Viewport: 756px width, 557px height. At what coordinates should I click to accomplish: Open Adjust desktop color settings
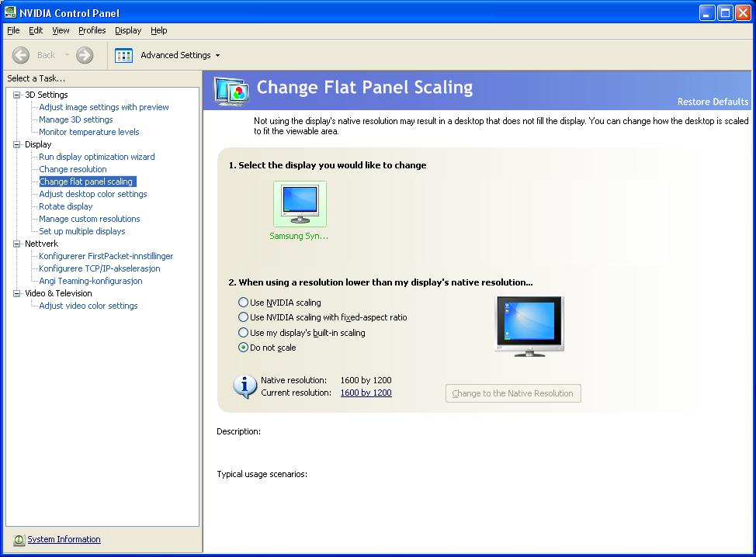click(92, 194)
